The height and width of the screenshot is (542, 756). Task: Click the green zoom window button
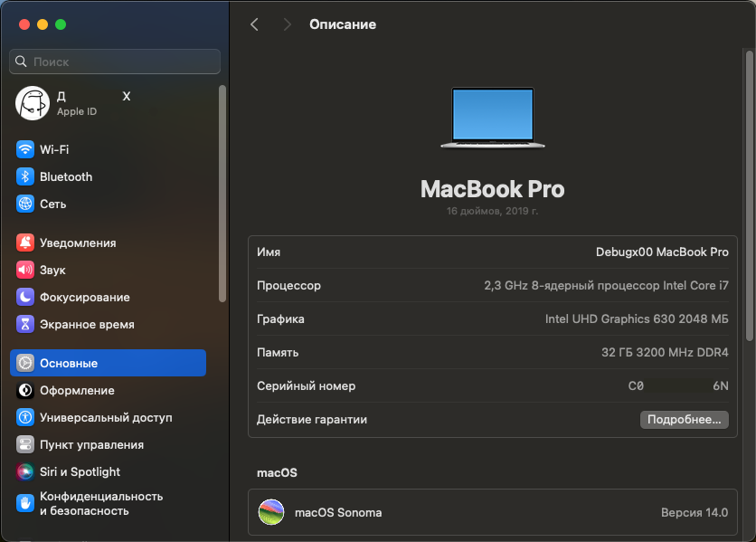point(61,24)
